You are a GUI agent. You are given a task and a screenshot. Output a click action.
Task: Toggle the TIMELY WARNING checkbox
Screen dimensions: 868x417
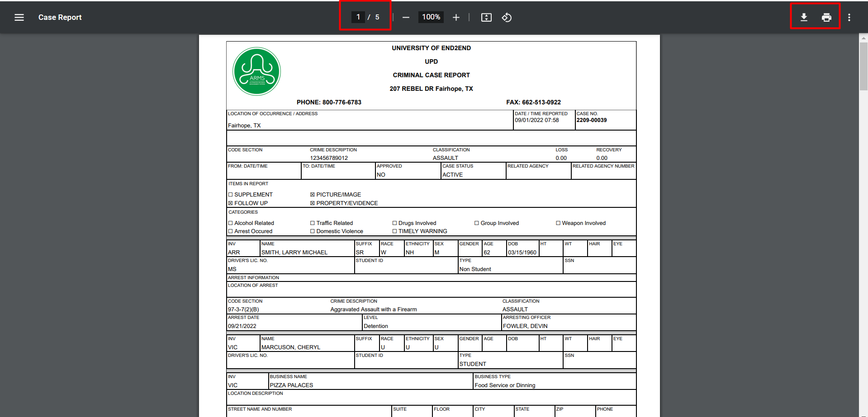[x=395, y=231]
